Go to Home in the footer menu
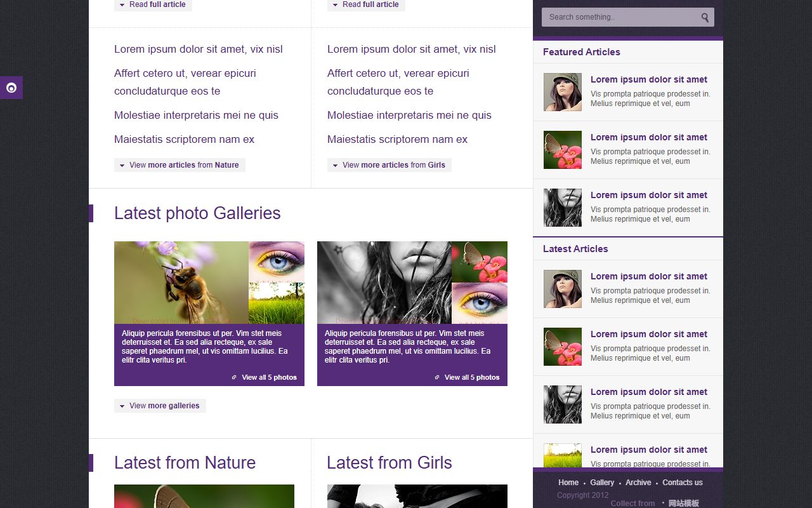This screenshot has width=812, height=508. [568, 483]
